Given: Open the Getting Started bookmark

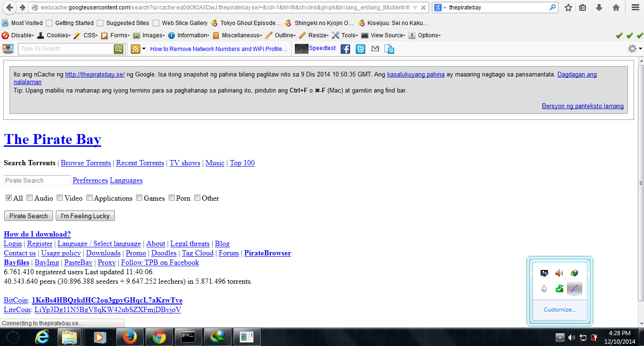Looking at the screenshot, I should 70,23.
